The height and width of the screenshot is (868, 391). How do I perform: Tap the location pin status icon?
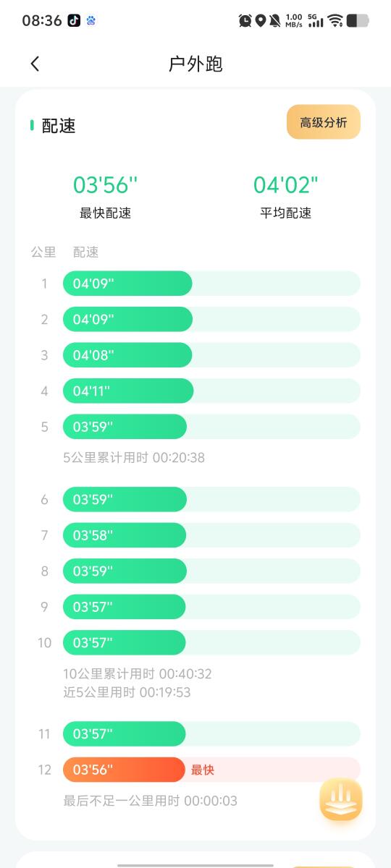[x=261, y=21]
